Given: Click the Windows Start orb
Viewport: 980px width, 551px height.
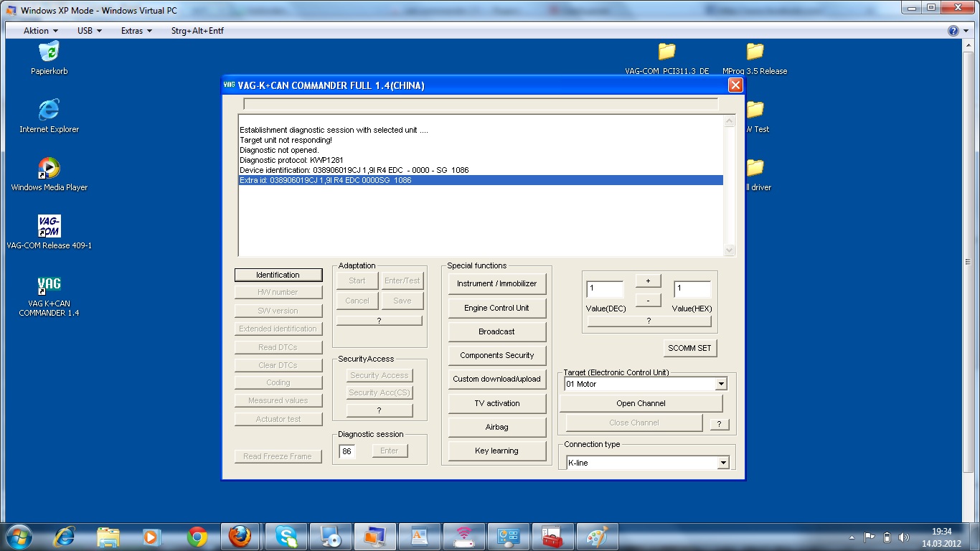Looking at the screenshot, I should point(18,537).
